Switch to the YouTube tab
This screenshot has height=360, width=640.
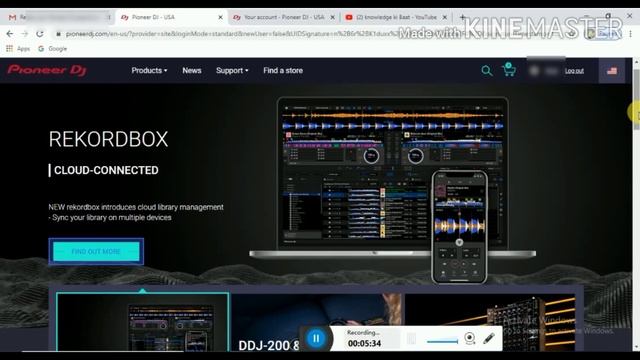tap(396, 17)
